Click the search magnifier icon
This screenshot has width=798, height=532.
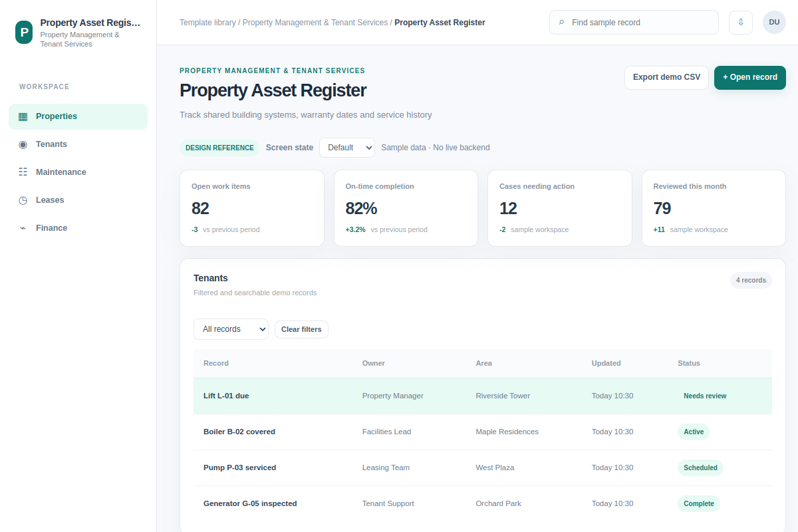click(562, 23)
